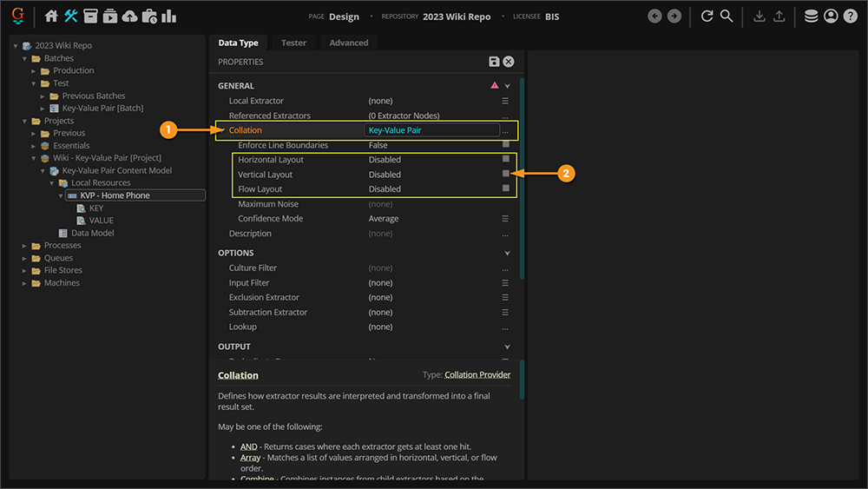Viewport: 868px width, 489px height.
Task: Save properties with the floppy disk icon
Action: tap(494, 62)
